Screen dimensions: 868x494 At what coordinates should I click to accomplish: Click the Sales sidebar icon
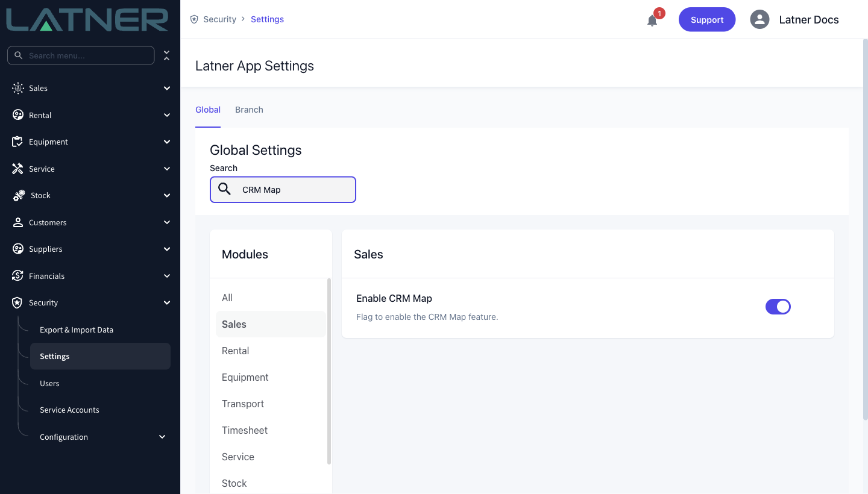[x=17, y=88]
